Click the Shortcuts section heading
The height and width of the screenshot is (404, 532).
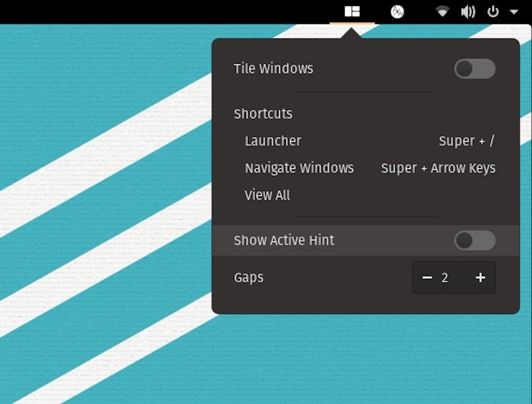tap(262, 114)
